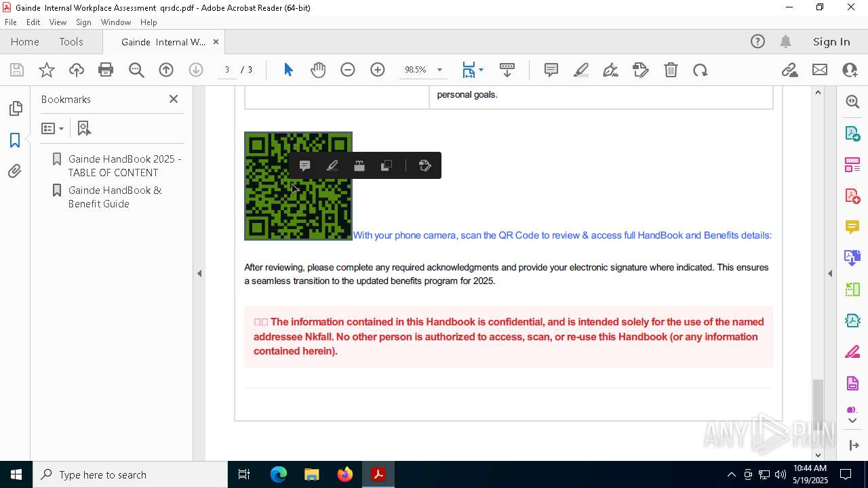Close the Bookmarks panel
This screenshot has width=868, height=488.
[174, 99]
